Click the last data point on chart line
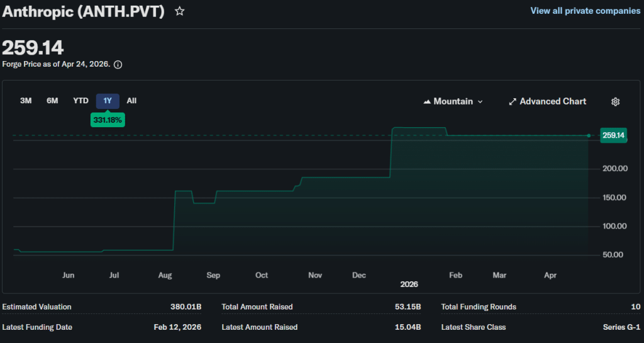The width and height of the screenshot is (644, 343). 589,135
